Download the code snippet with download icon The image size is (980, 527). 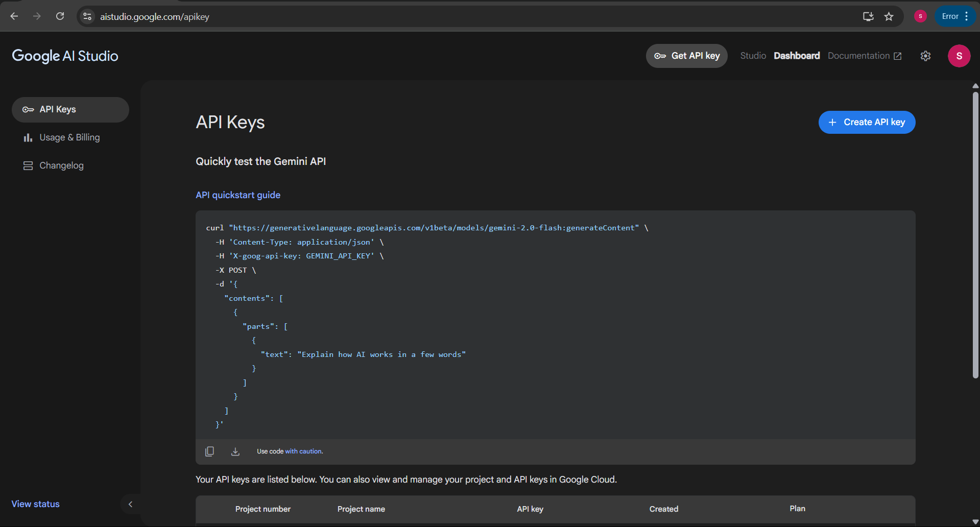click(235, 451)
